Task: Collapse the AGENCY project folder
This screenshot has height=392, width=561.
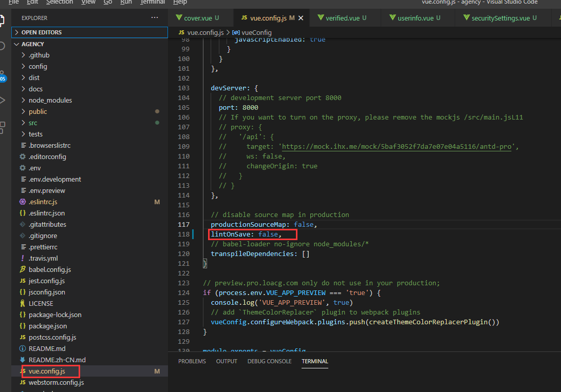Action: point(32,44)
